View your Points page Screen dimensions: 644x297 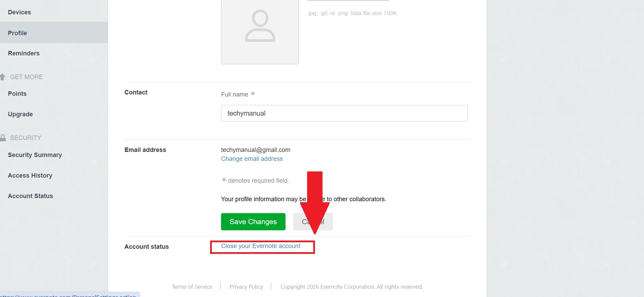tap(17, 94)
